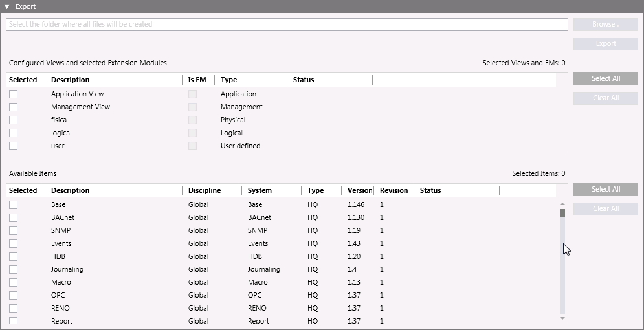Check the Application View checkbox
This screenshot has height=330, width=644.
point(13,94)
